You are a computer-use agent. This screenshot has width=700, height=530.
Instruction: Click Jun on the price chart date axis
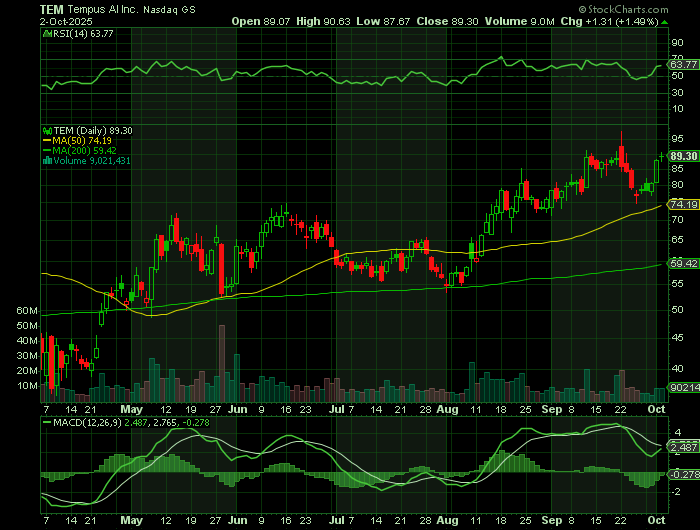[238, 409]
